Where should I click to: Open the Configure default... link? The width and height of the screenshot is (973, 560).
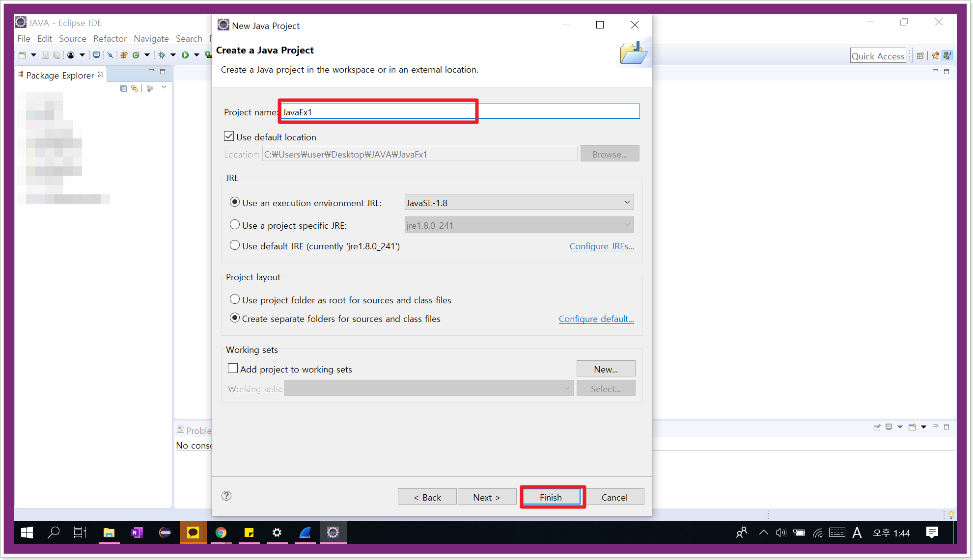tap(596, 319)
